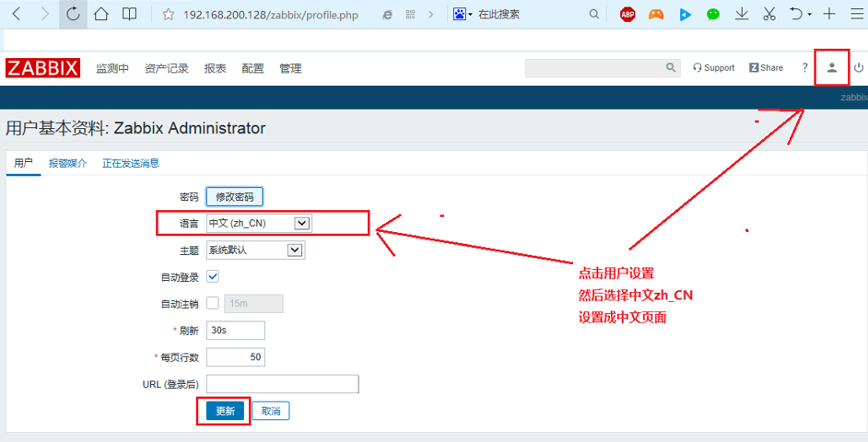868x442 pixels.
Task: Reload the page with refresh icon
Action: (73, 14)
